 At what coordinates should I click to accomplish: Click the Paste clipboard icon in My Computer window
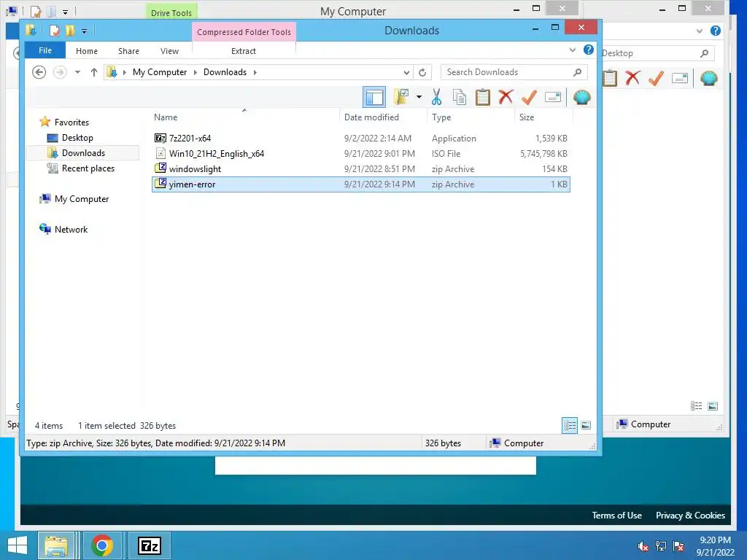click(x=611, y=78)
